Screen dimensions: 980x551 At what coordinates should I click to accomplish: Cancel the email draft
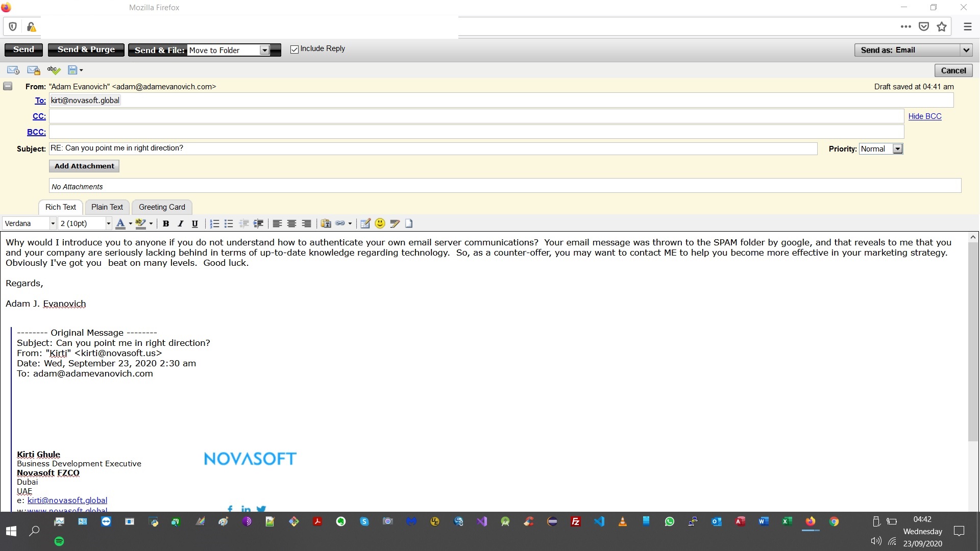(x=953, y=70)
